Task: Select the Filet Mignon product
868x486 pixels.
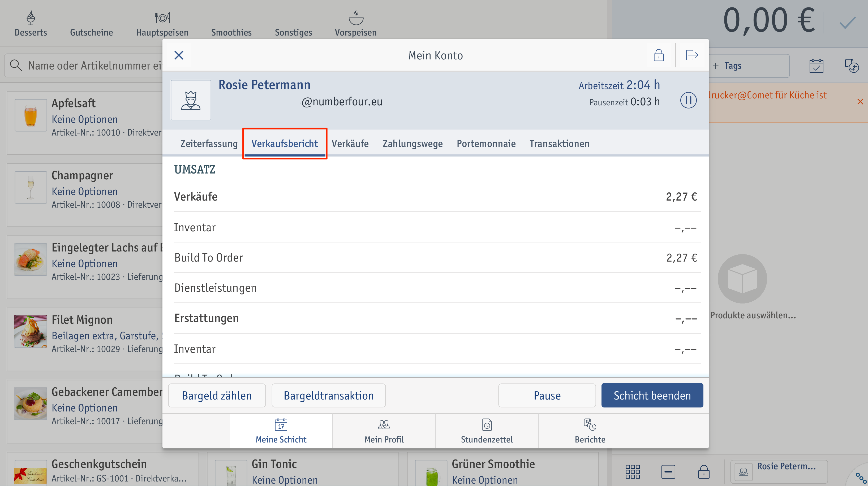Action: 84,339
